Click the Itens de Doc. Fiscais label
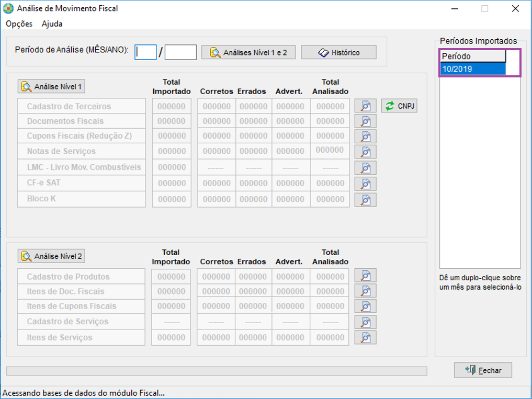Screen dimensions: 532x399 point(81,291)
